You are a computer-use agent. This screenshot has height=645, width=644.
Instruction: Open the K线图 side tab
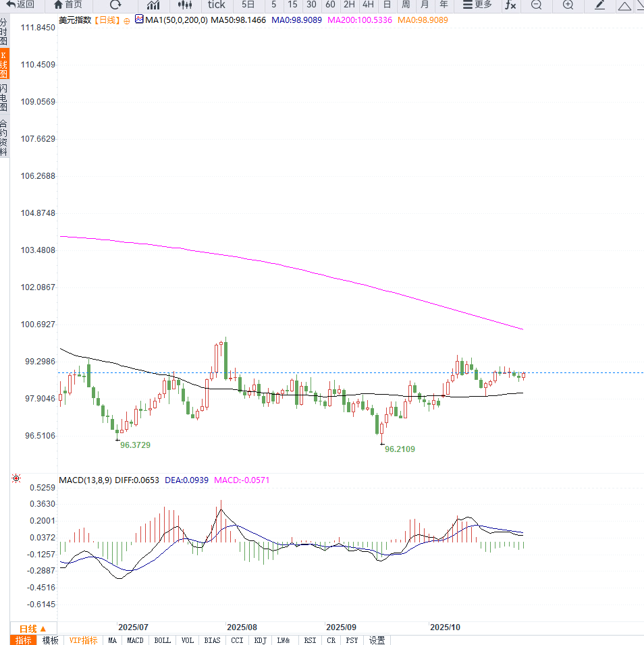tap(3, 65)
